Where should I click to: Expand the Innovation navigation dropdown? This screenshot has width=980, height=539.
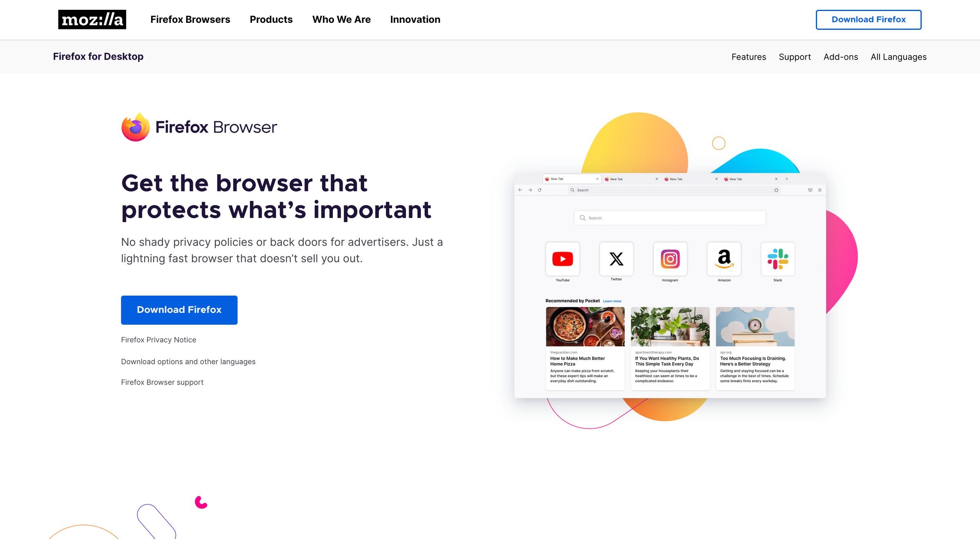[415, 19]
